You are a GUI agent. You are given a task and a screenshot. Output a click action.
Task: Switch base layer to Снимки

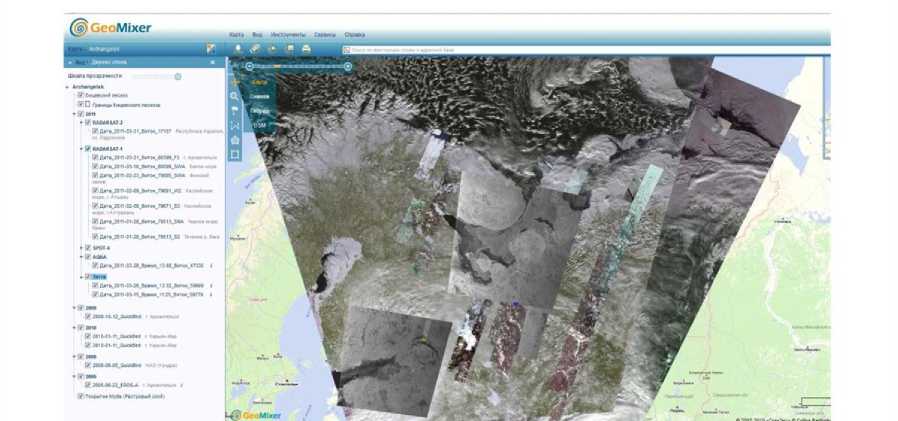pos(259,96)
